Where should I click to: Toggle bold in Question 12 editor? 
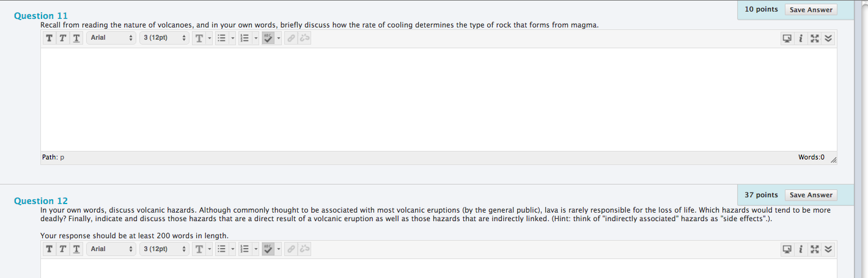click(x=50, y=249)
